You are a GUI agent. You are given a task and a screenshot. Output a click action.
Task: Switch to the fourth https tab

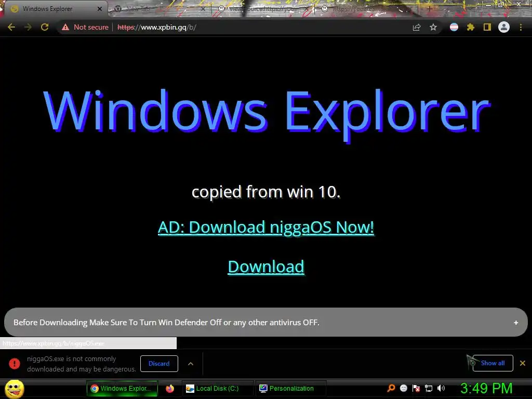click(366, 9)
